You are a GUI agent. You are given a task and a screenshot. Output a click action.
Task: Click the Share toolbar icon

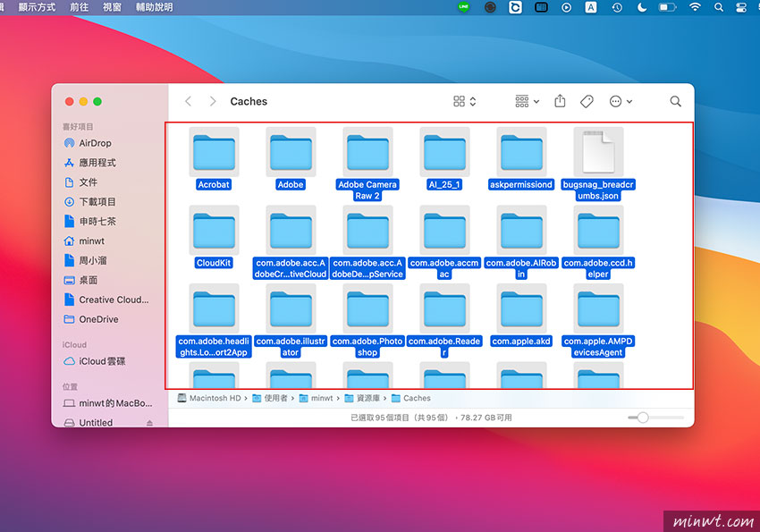pos(560,101)
